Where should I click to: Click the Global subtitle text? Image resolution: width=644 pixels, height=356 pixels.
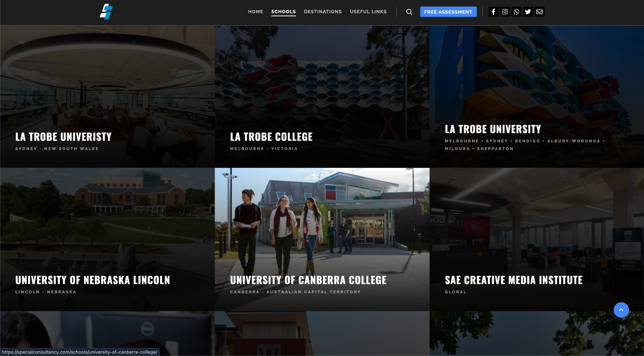(x=456, y=292)
